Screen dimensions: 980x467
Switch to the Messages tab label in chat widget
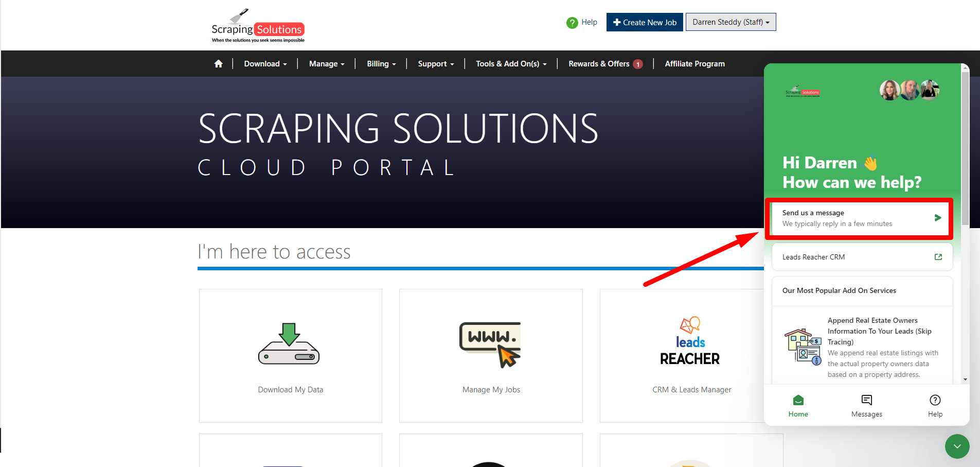click(867, 414)
